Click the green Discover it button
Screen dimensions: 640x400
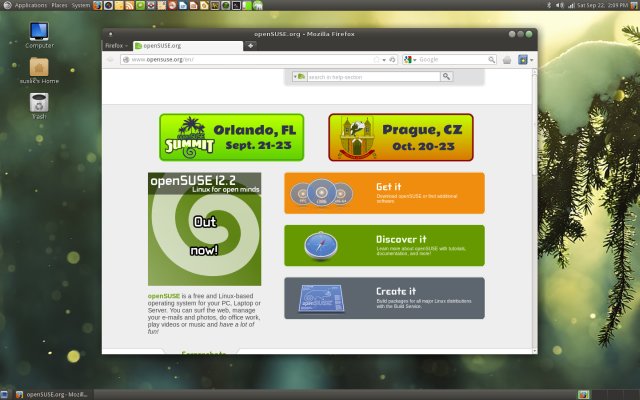[384, 245]
